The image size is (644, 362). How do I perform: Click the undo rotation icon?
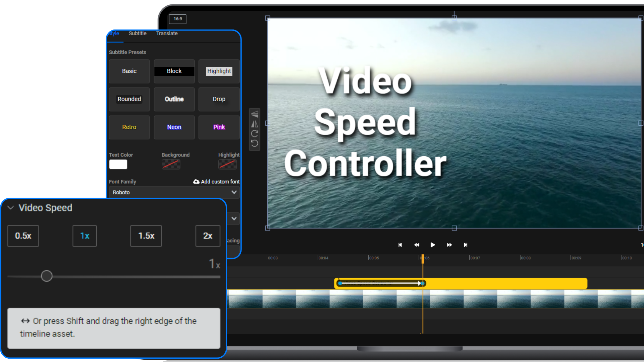[255, 143]
